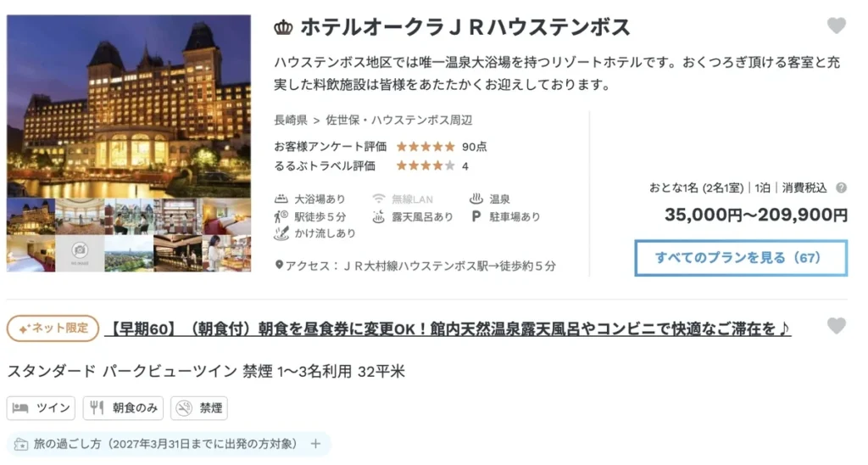
Task: Click the 露天風呂あり open-air bath icon
Action: [x=378, y=216]
